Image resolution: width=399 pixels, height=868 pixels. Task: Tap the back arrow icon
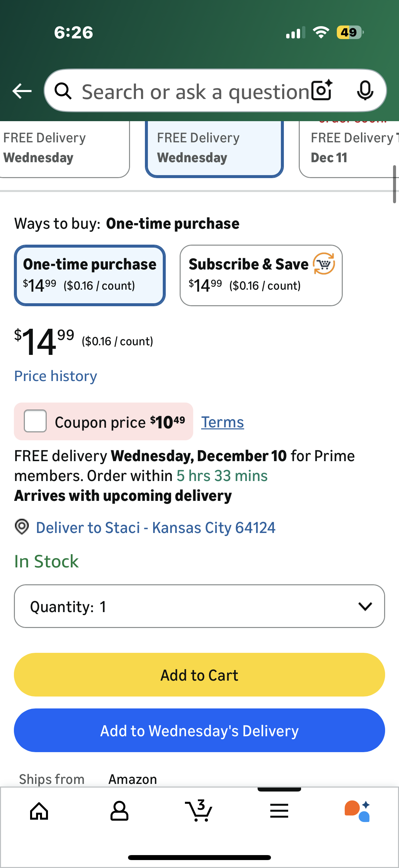(22, 91)
